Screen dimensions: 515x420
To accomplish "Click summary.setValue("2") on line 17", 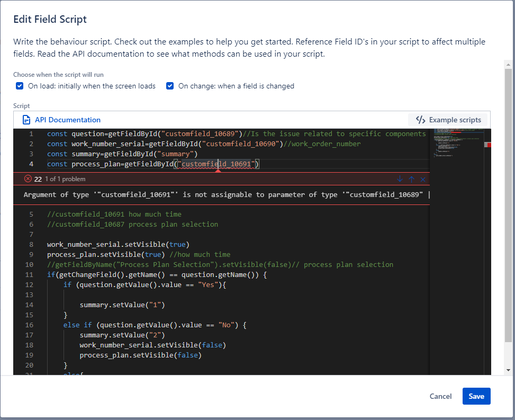I will point(122,335).
